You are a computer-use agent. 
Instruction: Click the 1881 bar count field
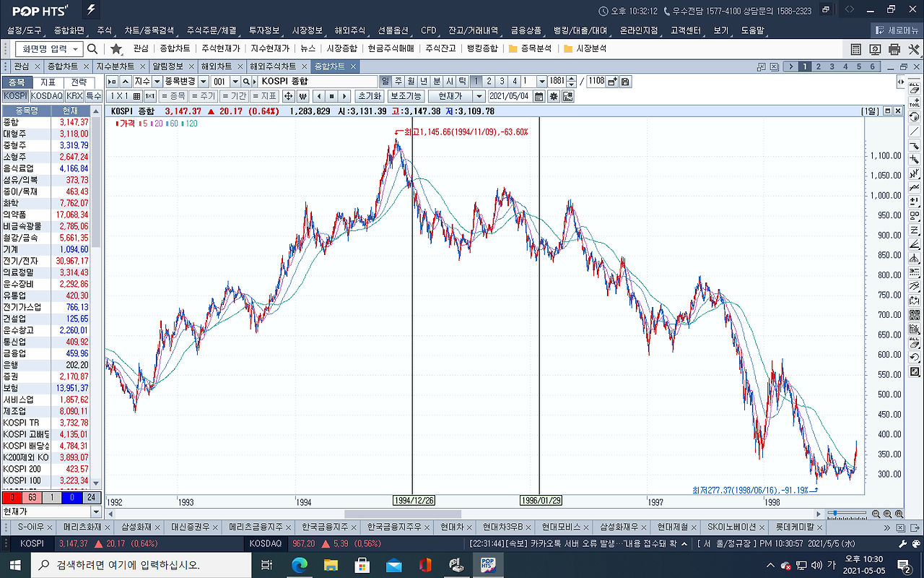point(557,82)
